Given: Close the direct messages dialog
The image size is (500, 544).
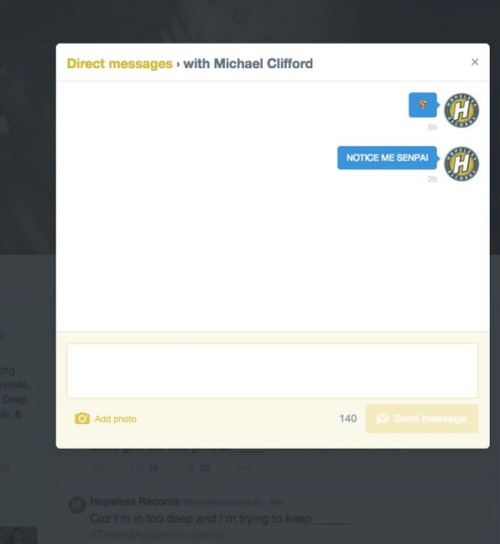Looking at the screenshot, I should (475, 62).
